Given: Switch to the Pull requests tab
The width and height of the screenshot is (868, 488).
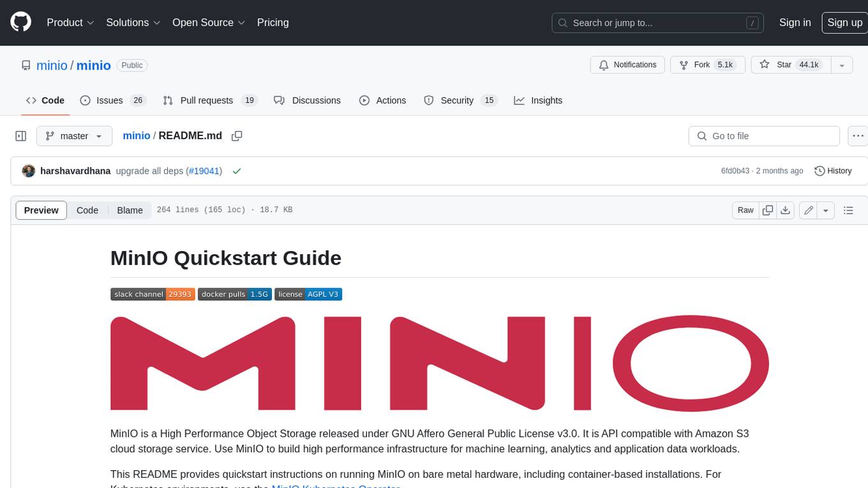Looking at the screenshot, I should pos(209,100).
